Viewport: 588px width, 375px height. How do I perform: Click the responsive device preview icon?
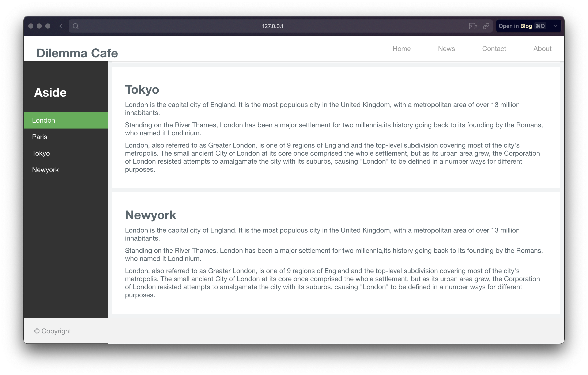click(x=473, y=26)
